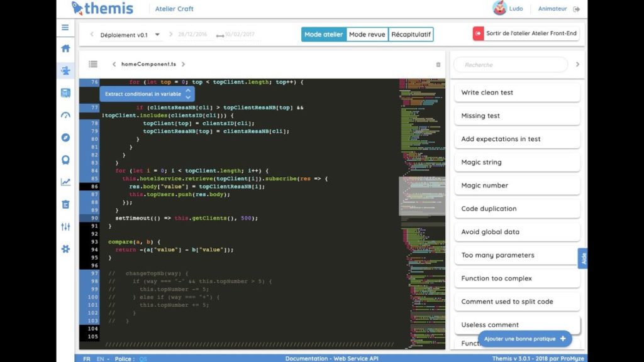Click the filter sliders icon in sidebar
Screen dimensions: 644x362
coord(65,226)
